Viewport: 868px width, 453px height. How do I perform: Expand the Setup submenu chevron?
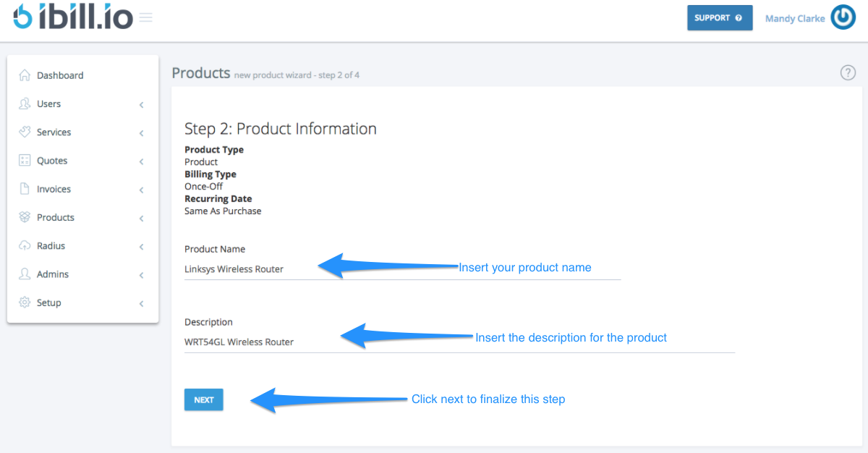142,304
